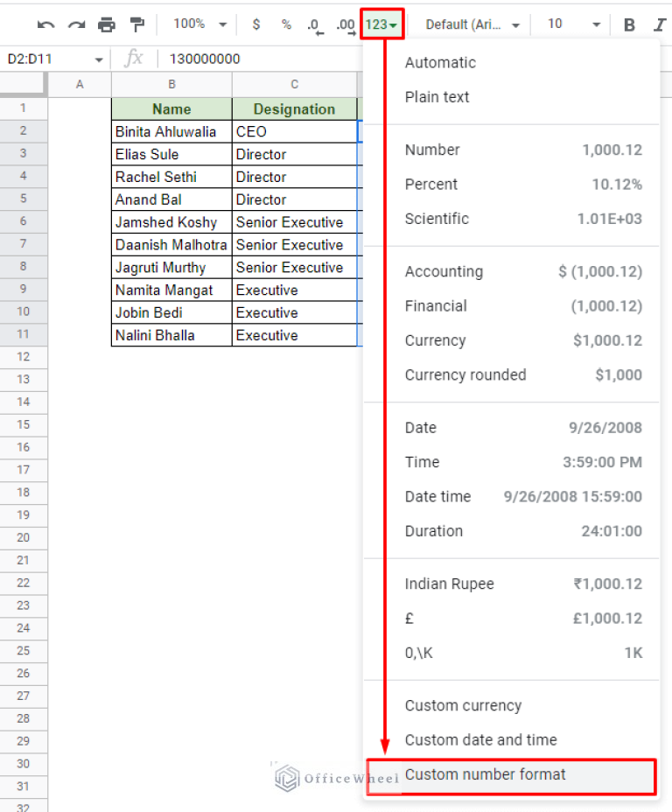
Task: Toggle Bold formatting
Action: [x=629, y=24]
